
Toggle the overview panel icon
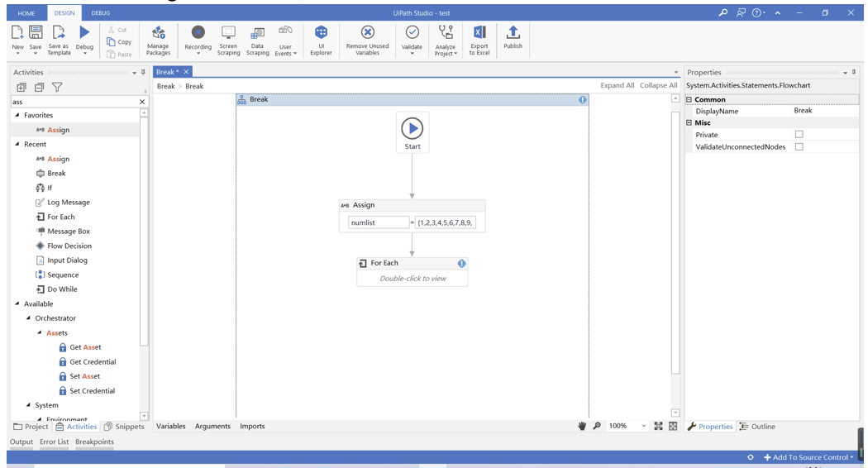pyautogui.click(x=673, y=426)
